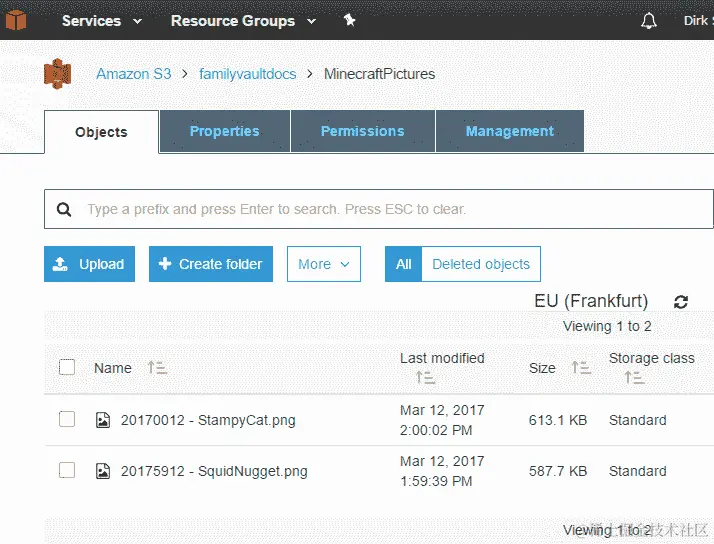
Task: Click the 613.1 KB size value
Action: tap(558, 420)
